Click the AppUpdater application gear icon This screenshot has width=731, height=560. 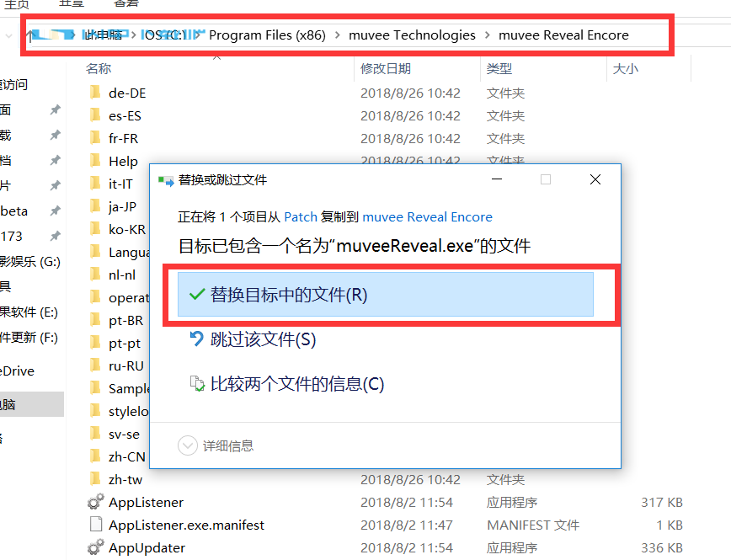pos(95,547)
